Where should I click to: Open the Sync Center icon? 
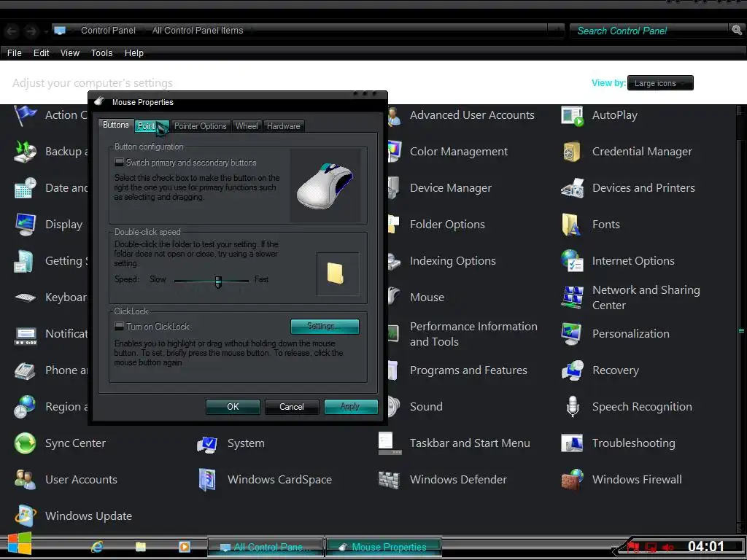click(25, 443)
